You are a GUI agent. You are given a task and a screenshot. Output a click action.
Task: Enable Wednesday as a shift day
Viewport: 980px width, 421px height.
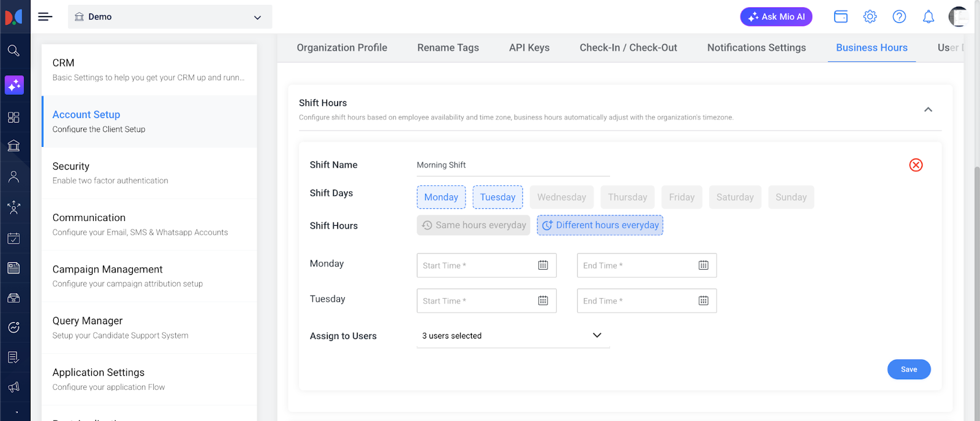coord(561,197)
